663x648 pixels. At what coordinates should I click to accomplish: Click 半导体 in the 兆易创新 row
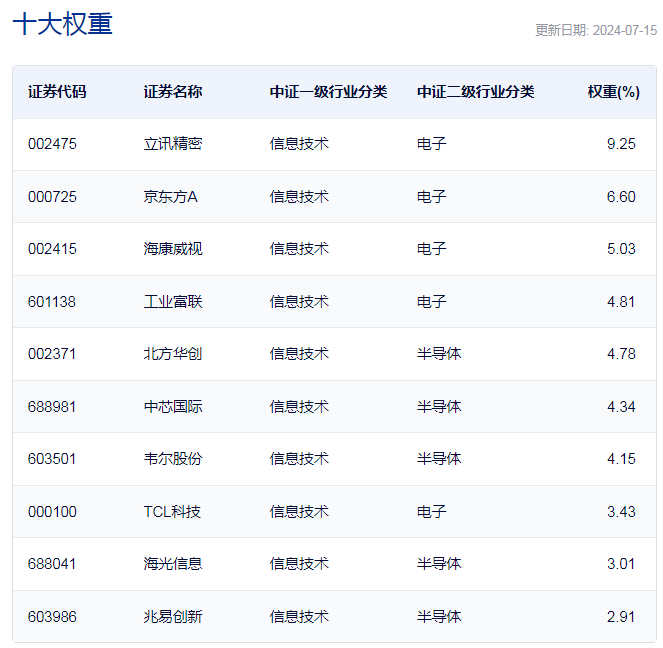[x=439, y=617]
